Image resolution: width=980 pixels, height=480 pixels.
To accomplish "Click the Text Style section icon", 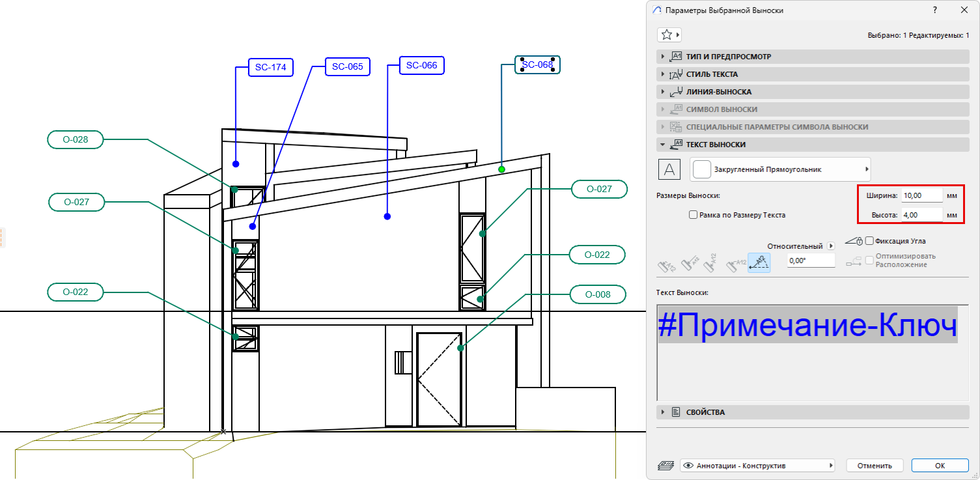I will (x=676, y=74).
